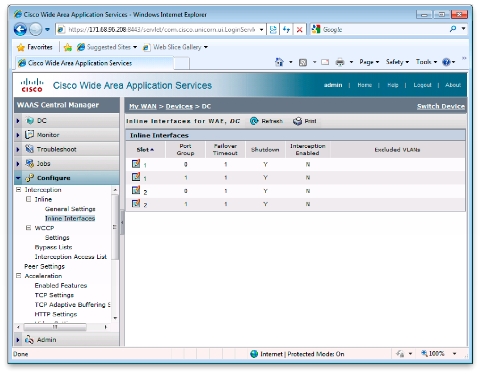482x376 pixels.
Task: Stop loading with the red X icon
Action: (299, 30)
